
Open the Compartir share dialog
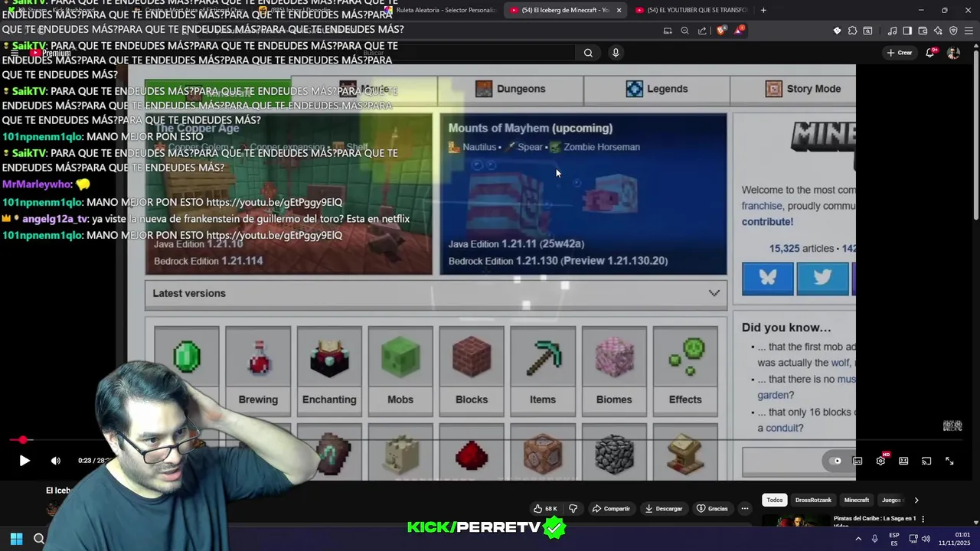pos(611,509)
